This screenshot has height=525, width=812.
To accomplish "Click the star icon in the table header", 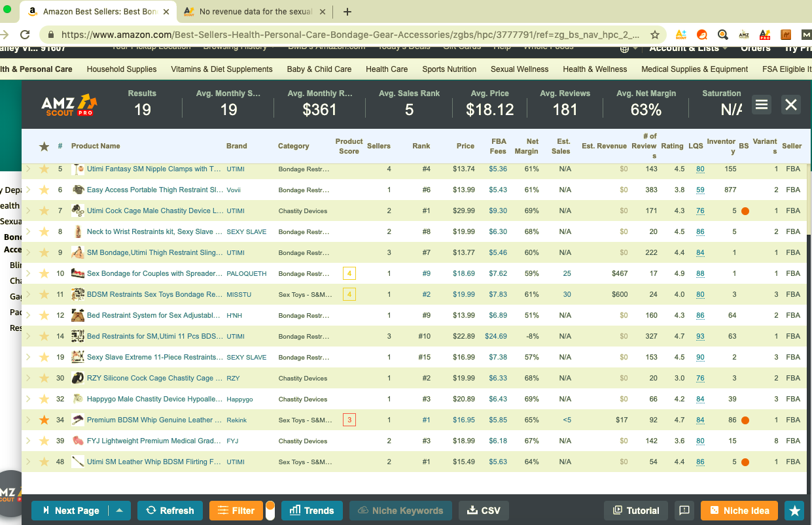I will coord(44,146).
